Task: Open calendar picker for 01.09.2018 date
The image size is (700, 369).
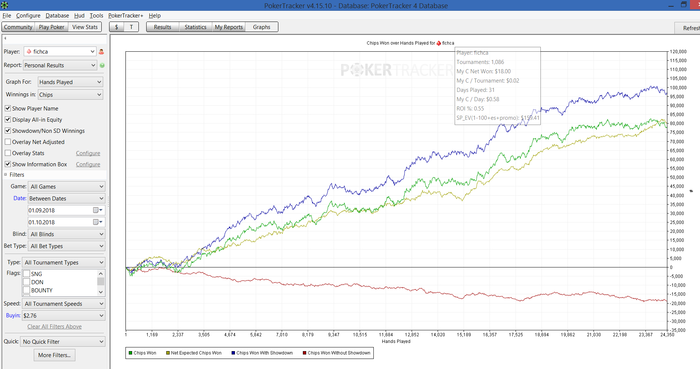Action: pyautogui.click(x=97, y=210)
